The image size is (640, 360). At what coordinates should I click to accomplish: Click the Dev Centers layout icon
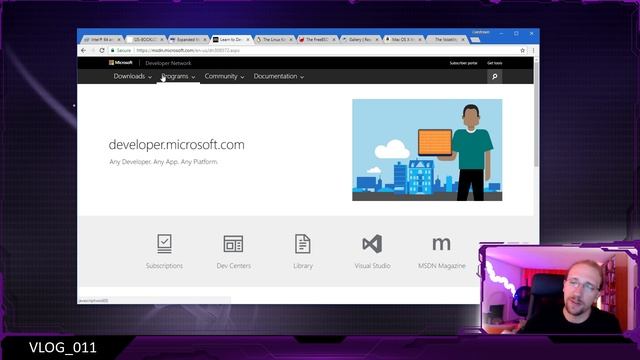pos(233,244)
